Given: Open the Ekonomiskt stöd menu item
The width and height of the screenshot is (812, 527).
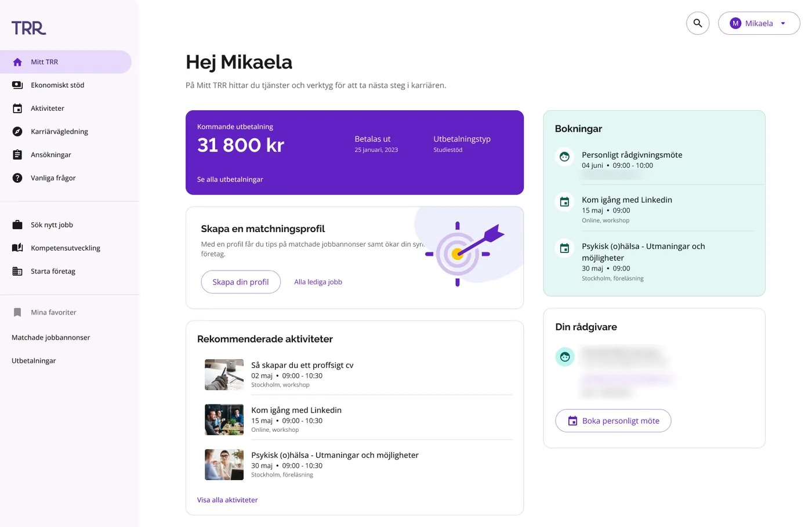Looking at the screenshot, I should 66,85.
